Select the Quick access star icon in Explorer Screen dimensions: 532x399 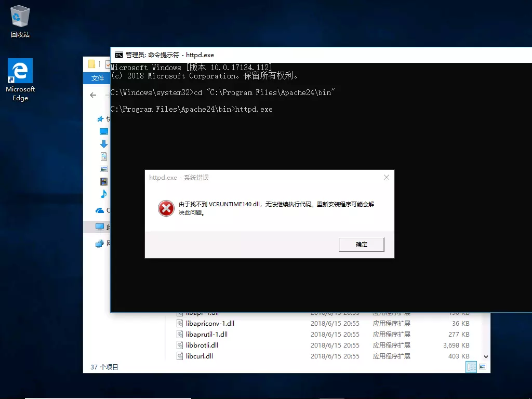(100, 119)
